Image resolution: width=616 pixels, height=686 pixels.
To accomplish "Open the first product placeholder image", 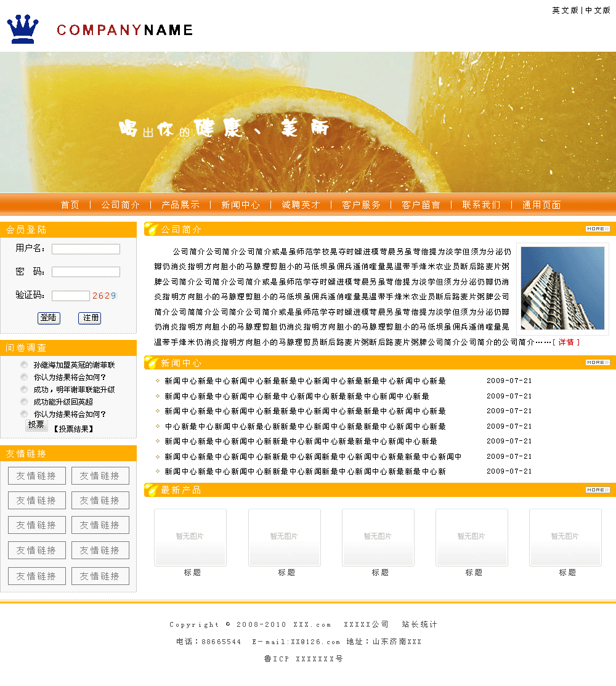I will tap(190, 537).
